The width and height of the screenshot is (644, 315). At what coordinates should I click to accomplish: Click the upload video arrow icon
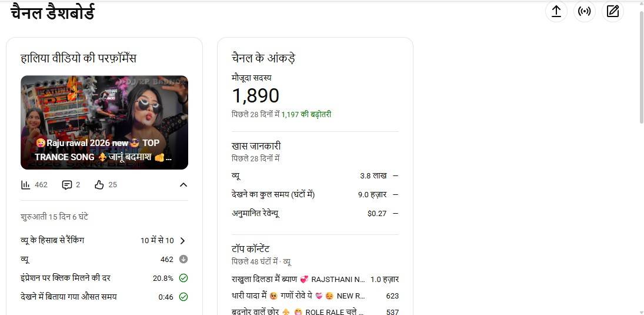coord(556,12)
